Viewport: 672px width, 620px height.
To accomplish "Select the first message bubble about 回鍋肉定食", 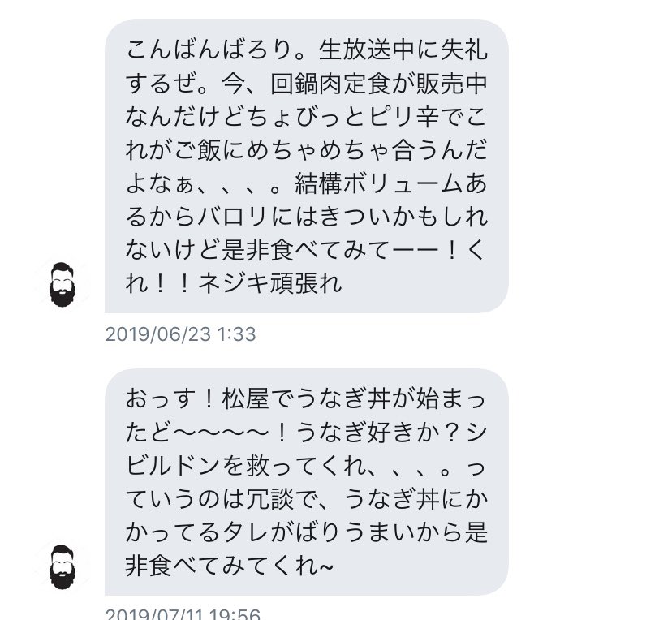I will point(307,166).
